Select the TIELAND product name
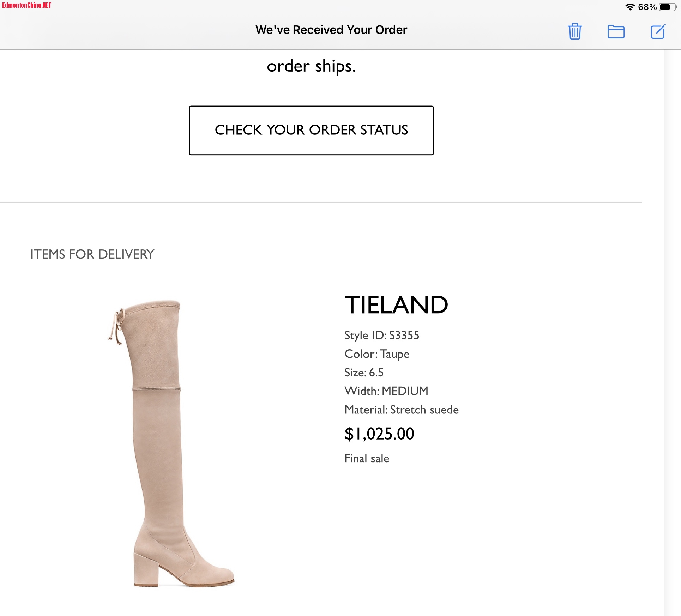 pos(396,305)
